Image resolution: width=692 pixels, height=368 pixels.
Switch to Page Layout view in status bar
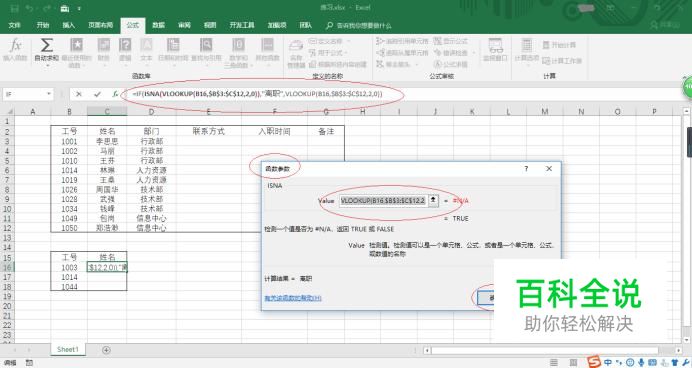(x=573, y=363)
